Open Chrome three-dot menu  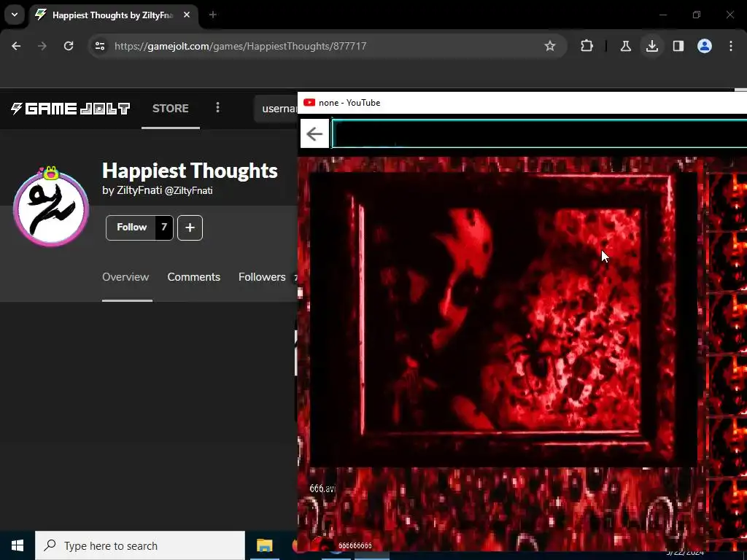click(x=731, y=46)
